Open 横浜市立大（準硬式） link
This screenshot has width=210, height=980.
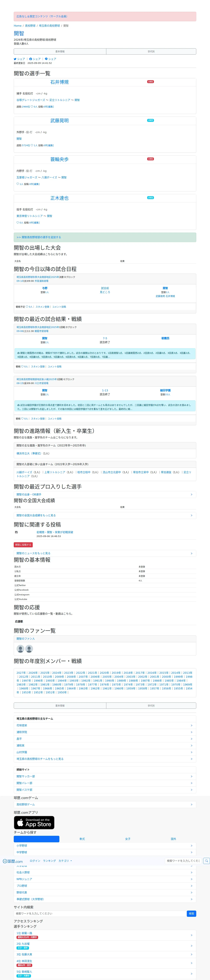(29, 453)
